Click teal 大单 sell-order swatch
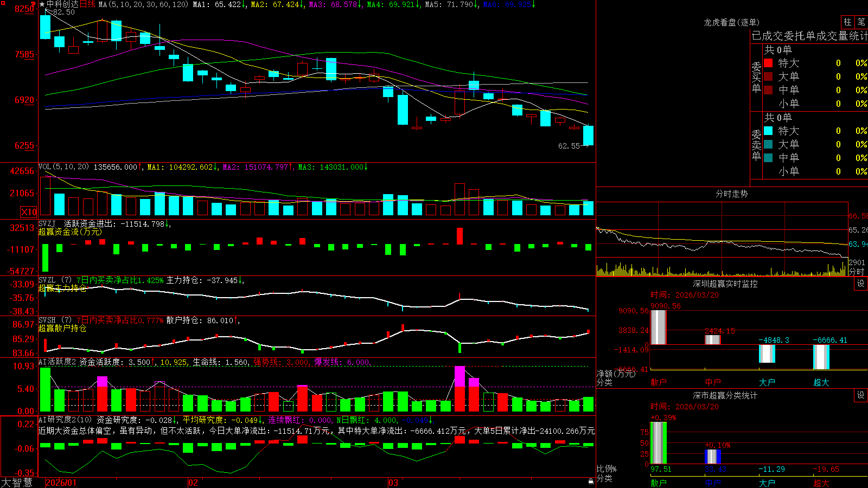The width and height of the screenshot is (868, 488). (x=768, y=144)
